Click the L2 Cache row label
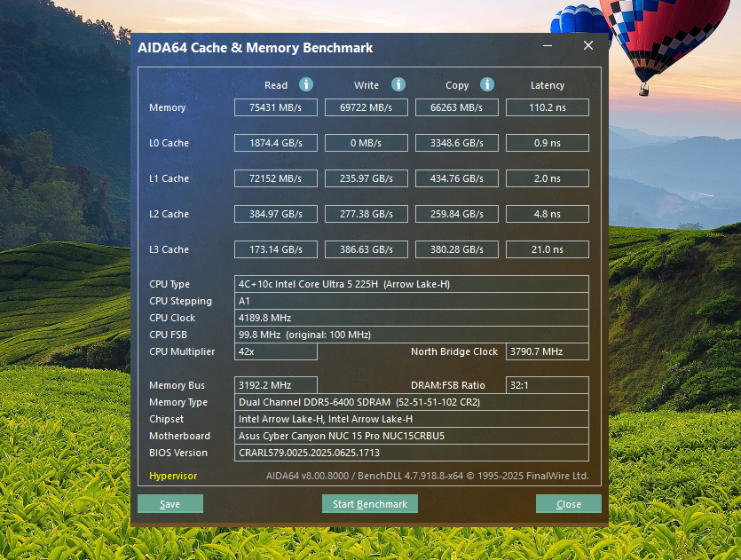 169,214
